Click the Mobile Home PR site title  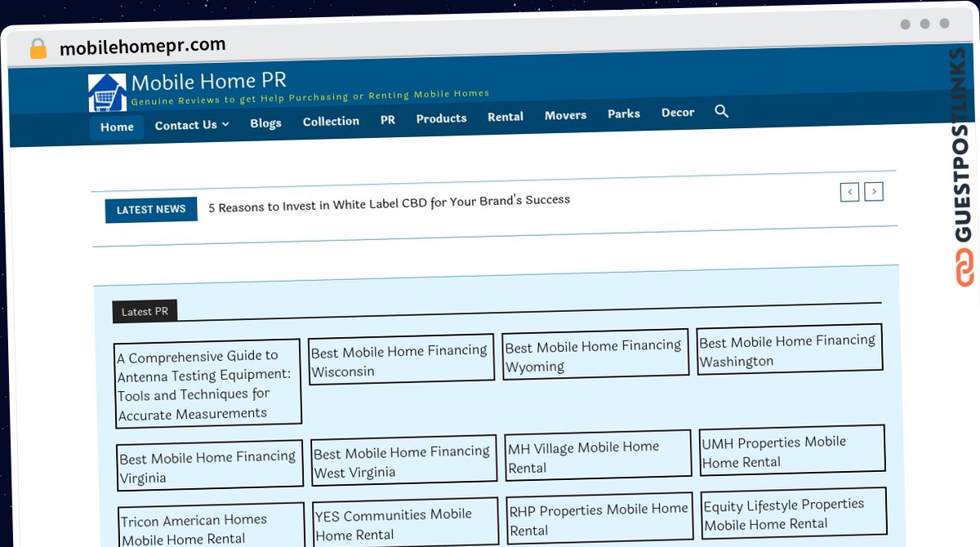click(x=209, y=82)
